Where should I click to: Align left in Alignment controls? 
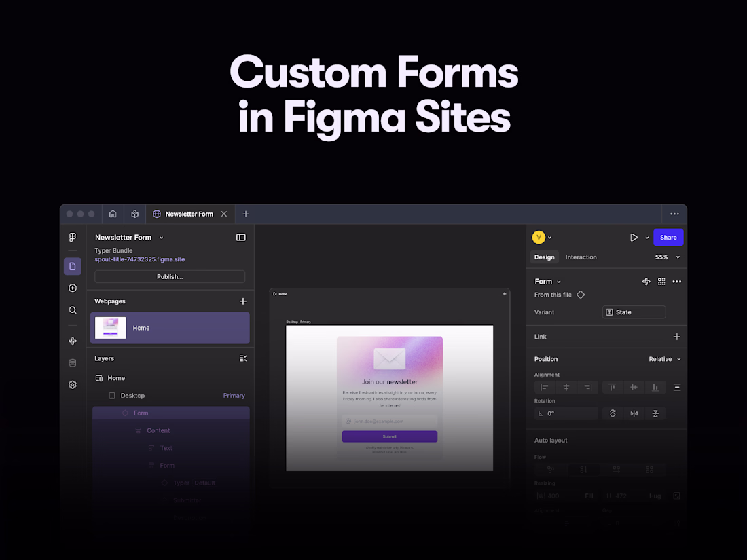[x=545, y=387]
